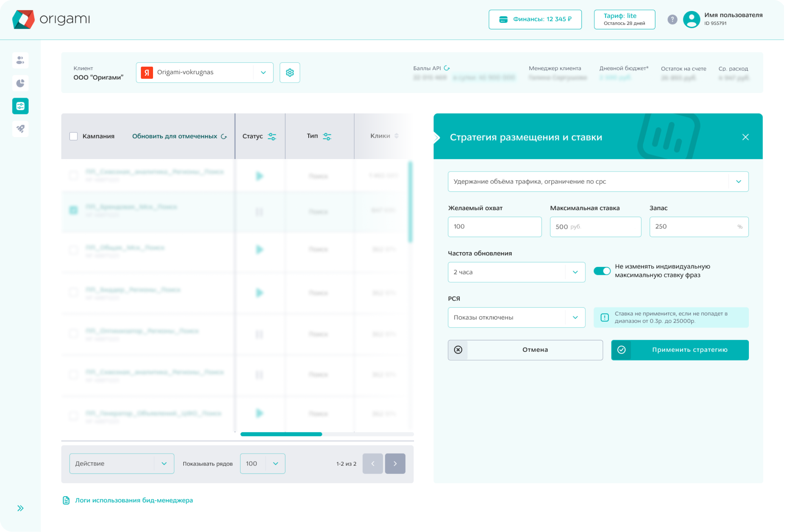Open the pie chart analytics sidebar icon
The image size is (786, 532).
pyautogui.click(x=20, y=83)
